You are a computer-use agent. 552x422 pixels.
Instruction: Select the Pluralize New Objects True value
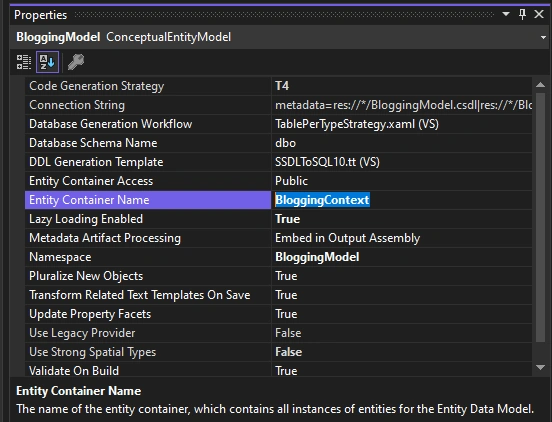click(402, 276)
